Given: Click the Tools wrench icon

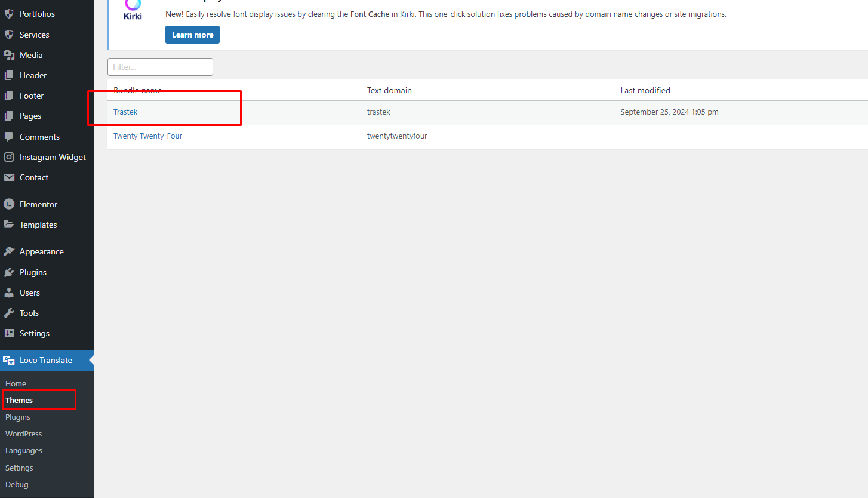Looking at the screenshot, I should [9, 313].
